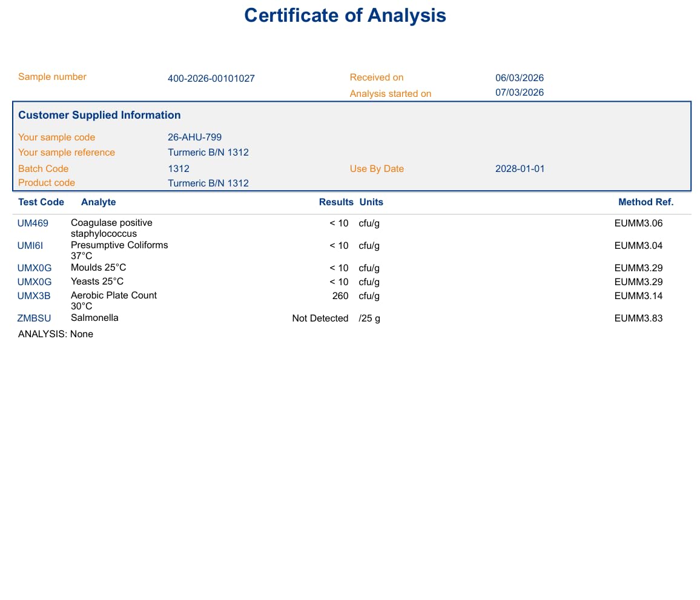This screenshot has width=700, height=600.
Task: Open test code UMI6I
Action: click(x=30, y=246)
